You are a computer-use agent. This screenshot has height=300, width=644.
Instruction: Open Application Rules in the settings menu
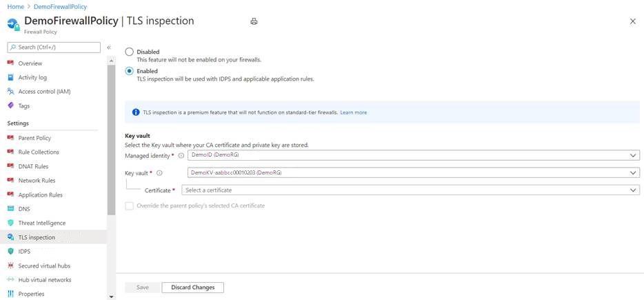pyautogui.click(x=40, y=195)
